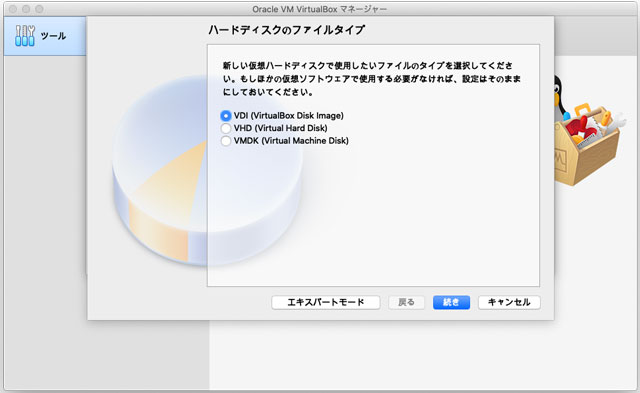The image size is (640, 393).
Task: Click the 続き continue button
Action: pyautogui.click(x=451, y=302)
